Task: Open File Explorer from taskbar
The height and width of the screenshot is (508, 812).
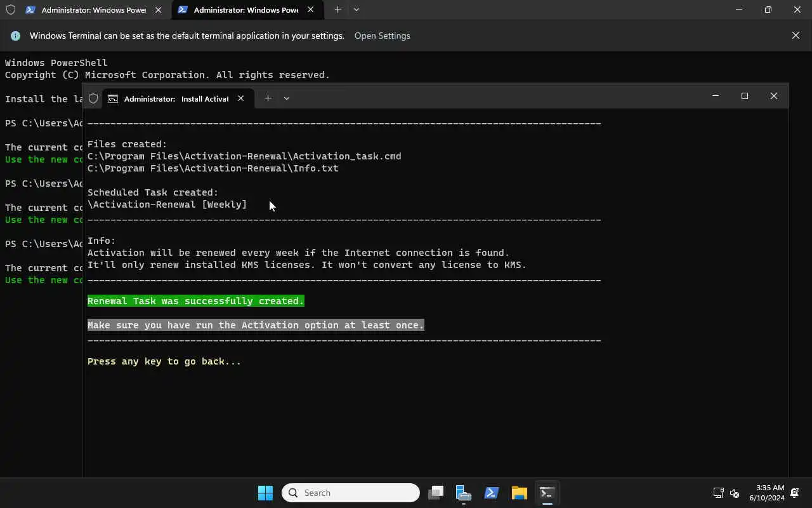Action: point(520,493)
